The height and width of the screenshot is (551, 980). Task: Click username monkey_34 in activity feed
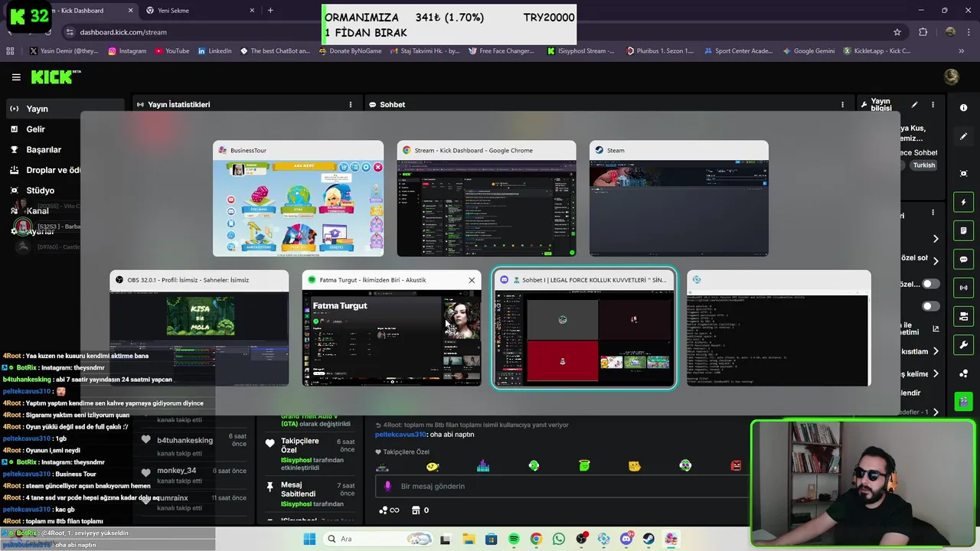176,471
